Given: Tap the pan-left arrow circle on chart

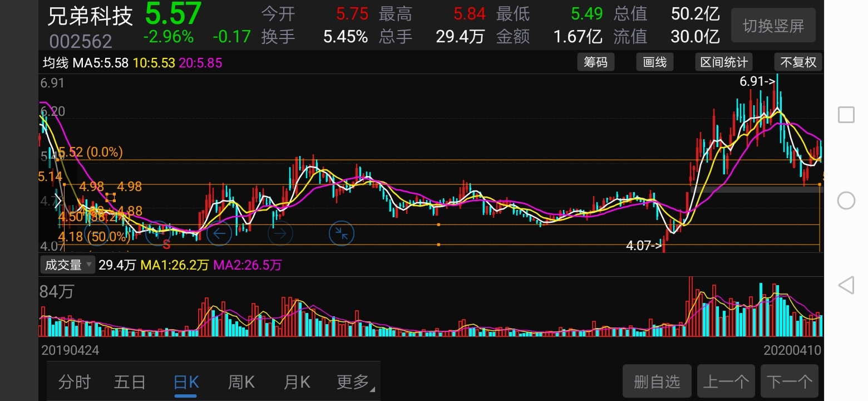Looking at the screenshot, I should (x=219, y=233).
